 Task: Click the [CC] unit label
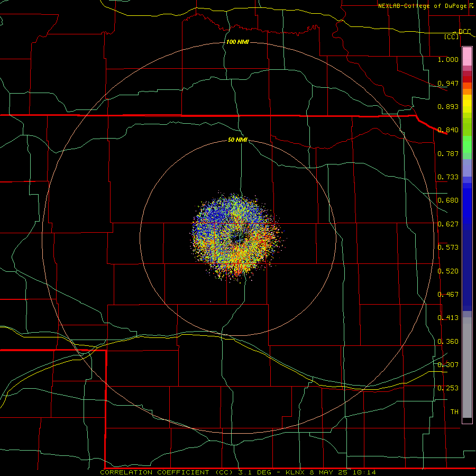(452, 36)
